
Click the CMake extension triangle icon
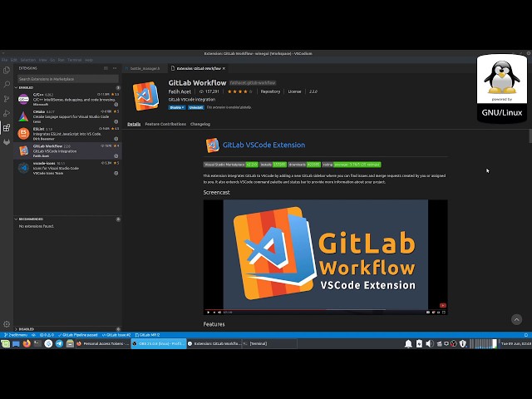tap(23, 116)
